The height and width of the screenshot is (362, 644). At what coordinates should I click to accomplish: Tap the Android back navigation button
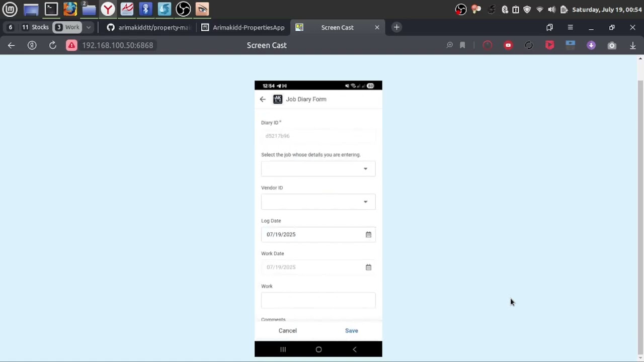point(354,349)
